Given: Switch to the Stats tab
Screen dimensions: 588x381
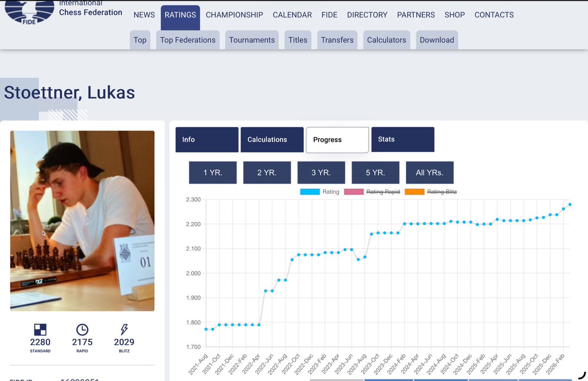Looking at the screenshot, I should 403,140.
